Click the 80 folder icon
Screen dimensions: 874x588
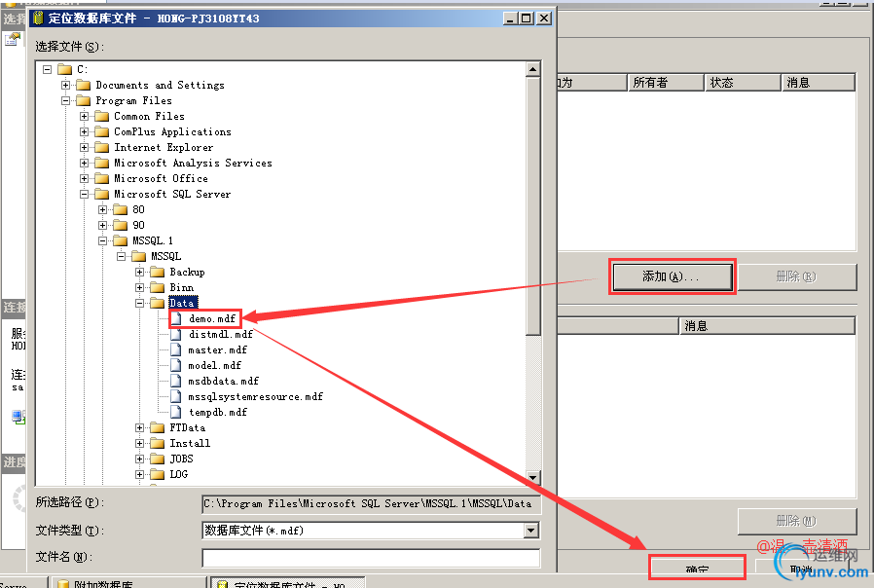click(120, 209)
